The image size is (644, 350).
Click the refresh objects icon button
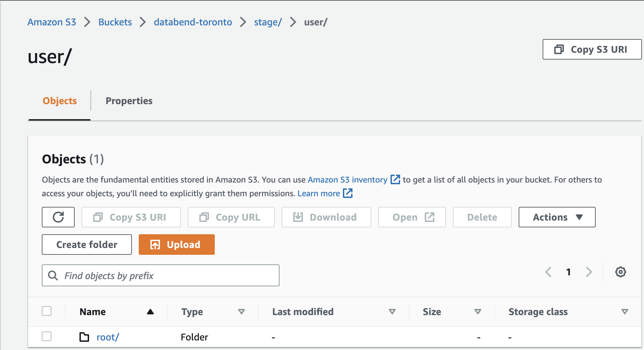58,217
